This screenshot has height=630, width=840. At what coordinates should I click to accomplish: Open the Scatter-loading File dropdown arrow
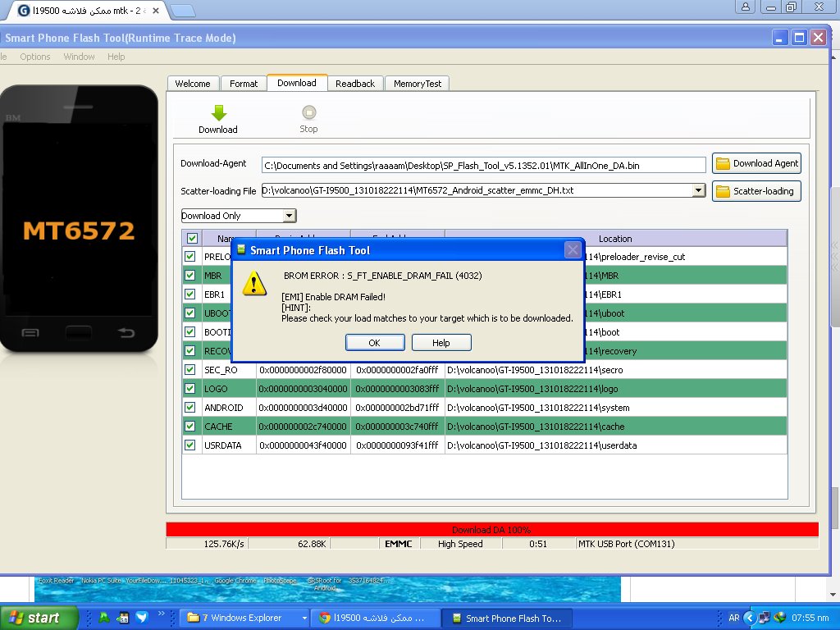pyautogui.click(x=698, y=190)
